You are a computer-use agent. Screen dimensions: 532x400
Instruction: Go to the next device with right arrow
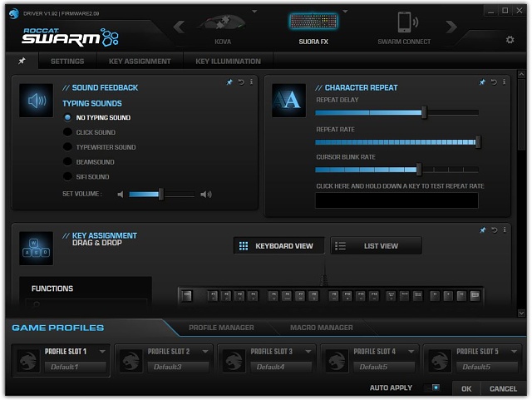451,27
